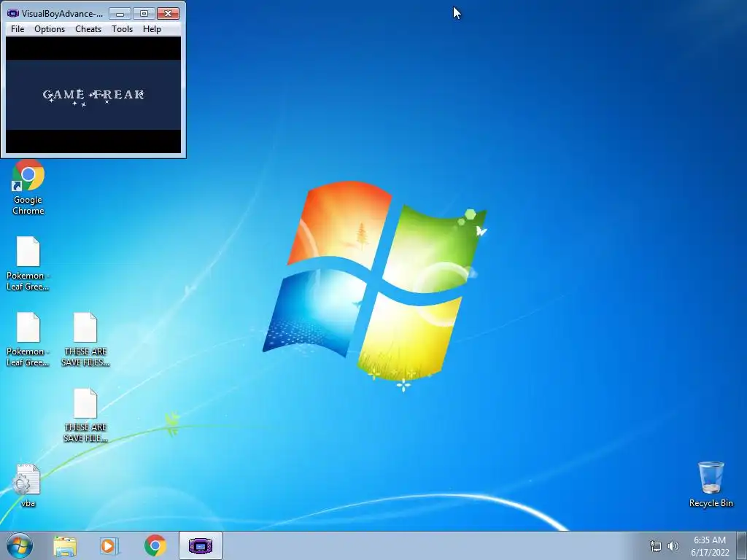
Task: Open the Windows Start menu
Action: pyautogui.click(x=20, y=545)
